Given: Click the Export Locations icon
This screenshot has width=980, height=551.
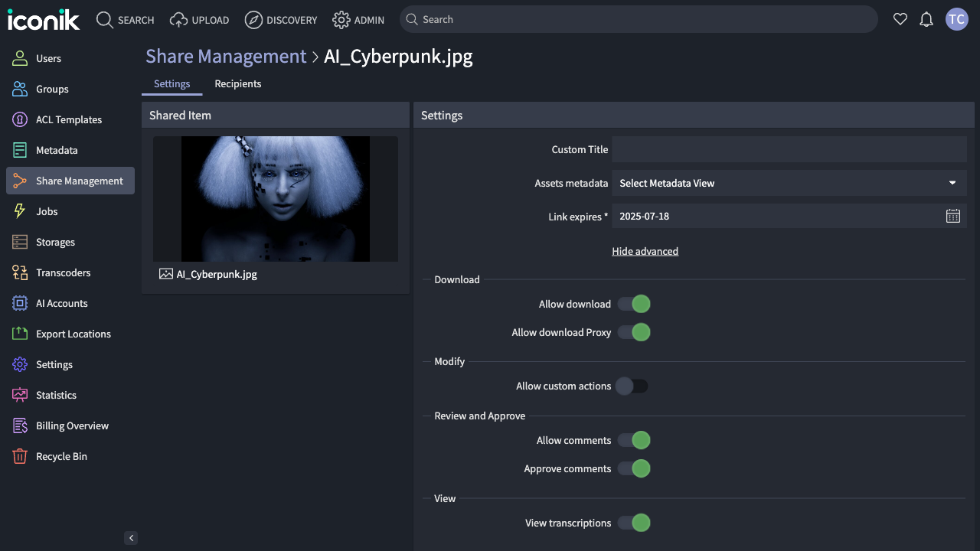Looking at the screenshot, I should (x=20, y=334).
